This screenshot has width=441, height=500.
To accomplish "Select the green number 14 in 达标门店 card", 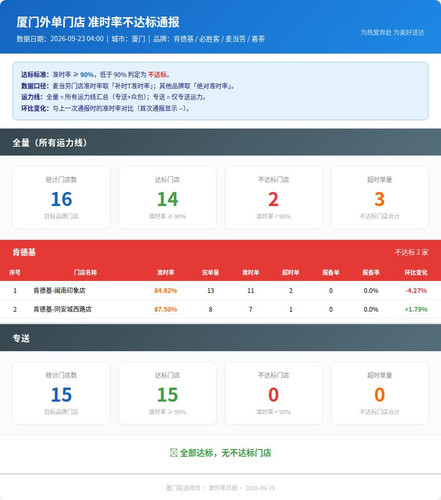I will click(x=167, y=199).
